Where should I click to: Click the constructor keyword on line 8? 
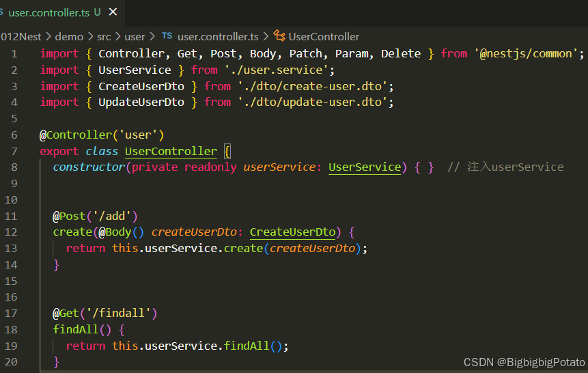point(89,167)
